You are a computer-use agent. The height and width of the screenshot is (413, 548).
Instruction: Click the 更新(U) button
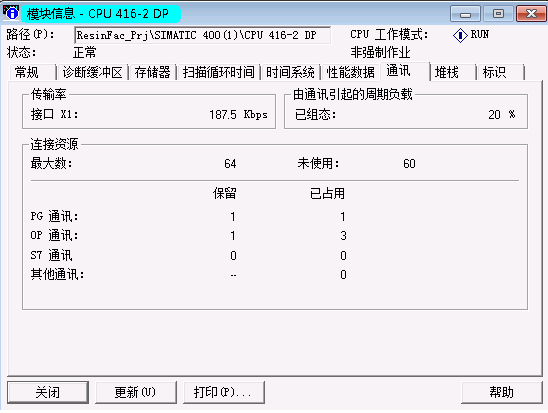pos(136,392)
